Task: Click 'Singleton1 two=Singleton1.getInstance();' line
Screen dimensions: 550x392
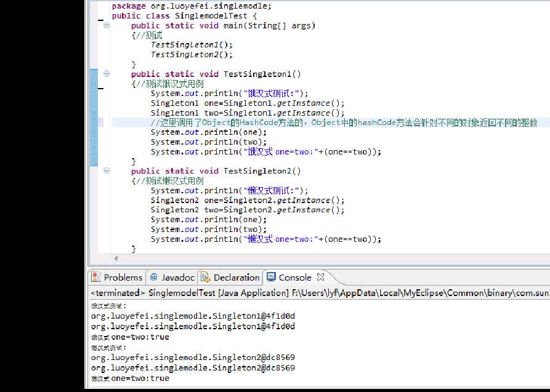Action: coord(248,113)
